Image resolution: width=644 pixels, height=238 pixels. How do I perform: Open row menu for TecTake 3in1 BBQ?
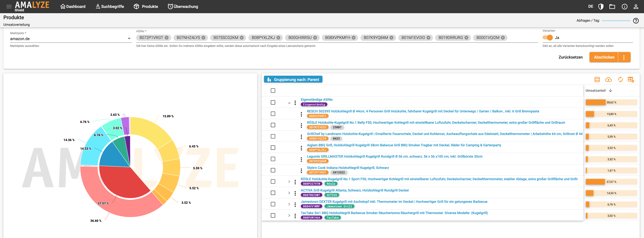295,216
